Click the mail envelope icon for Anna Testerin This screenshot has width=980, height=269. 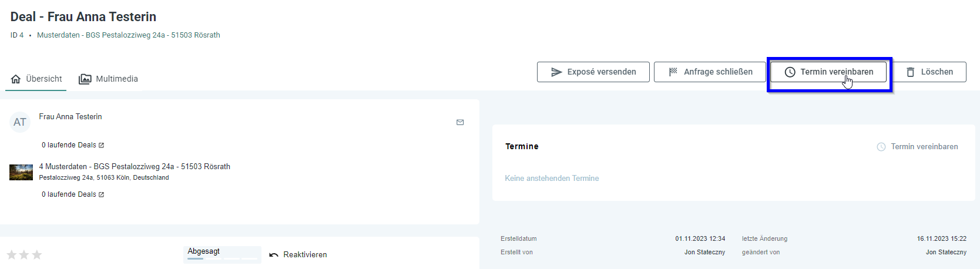[x=460, y=122]
